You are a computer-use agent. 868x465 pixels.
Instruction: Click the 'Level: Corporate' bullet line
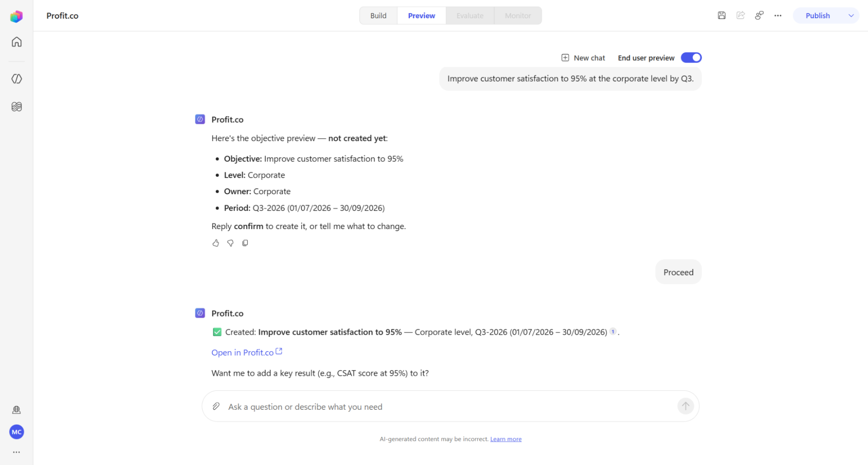point(254,175)
